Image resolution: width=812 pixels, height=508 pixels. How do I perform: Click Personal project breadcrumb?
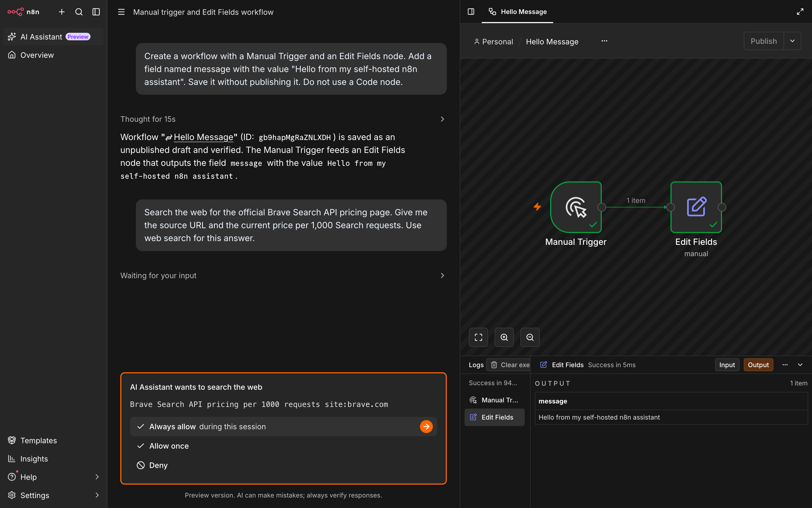point(494,42)
